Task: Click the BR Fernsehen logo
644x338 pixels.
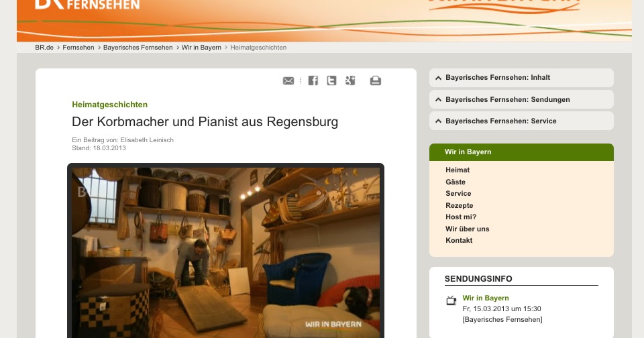Action: [x=87, y=5]
